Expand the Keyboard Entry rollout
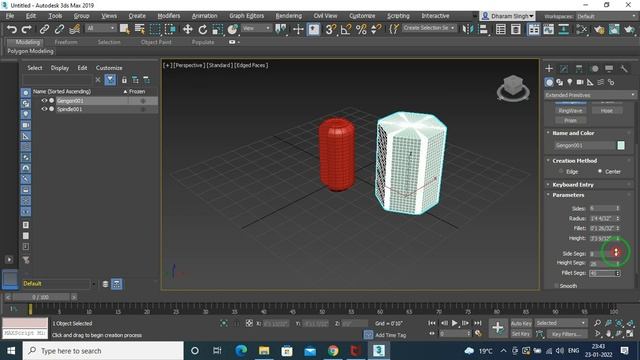 pos(548,184)
